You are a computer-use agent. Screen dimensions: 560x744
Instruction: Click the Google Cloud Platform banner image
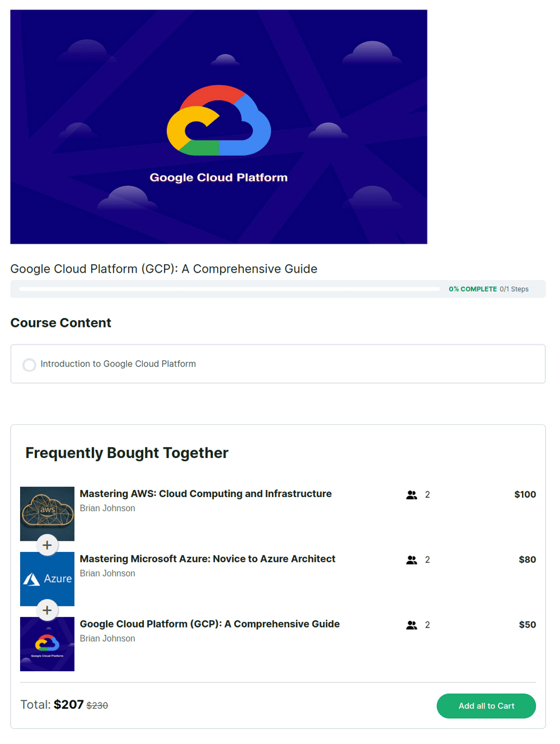click(218, 127)
